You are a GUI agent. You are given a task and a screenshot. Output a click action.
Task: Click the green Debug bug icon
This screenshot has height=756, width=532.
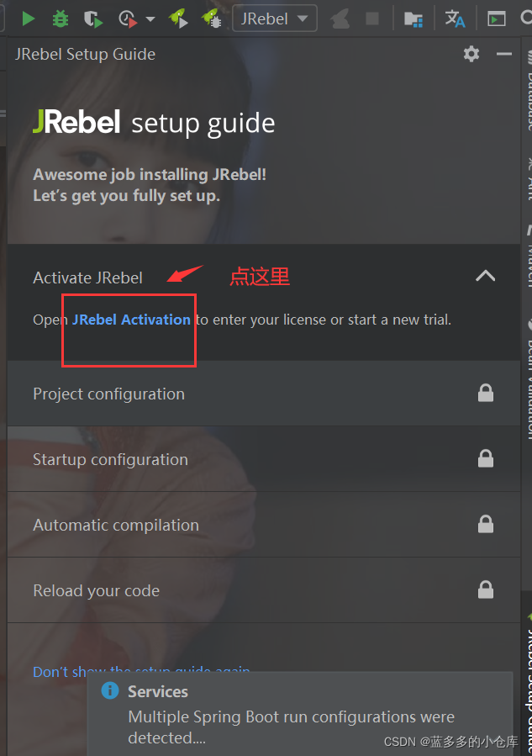(61, 18)
